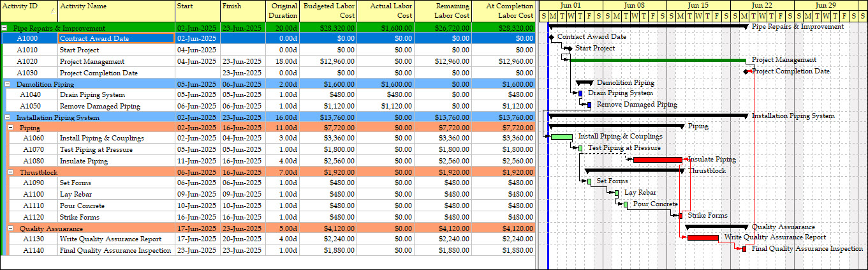This screenshot has width=868, height=270.
Task: Collapse the Pipe Repairs & Improvement group
Action: click(5, 28)
